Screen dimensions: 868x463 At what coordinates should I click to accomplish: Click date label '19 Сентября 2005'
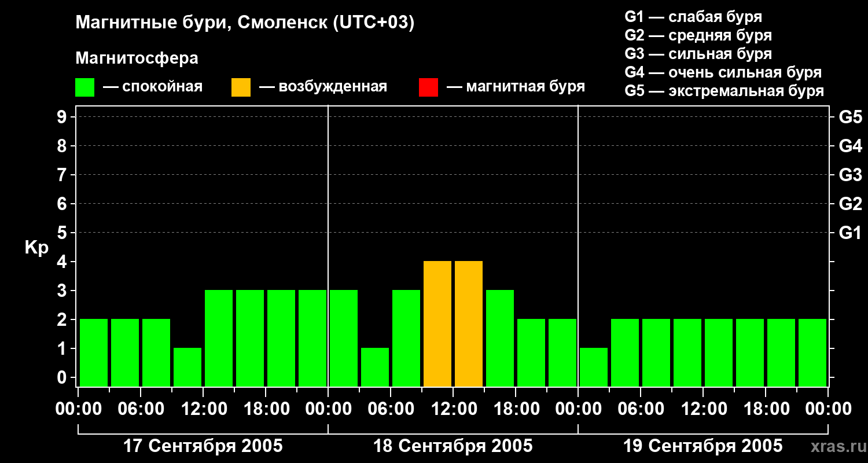(703, 446)
